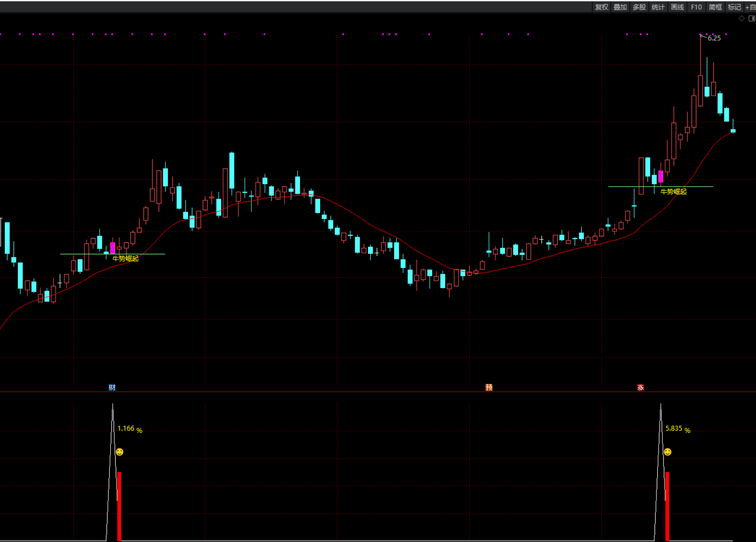Select the 多股 multi-stock view

639,7
